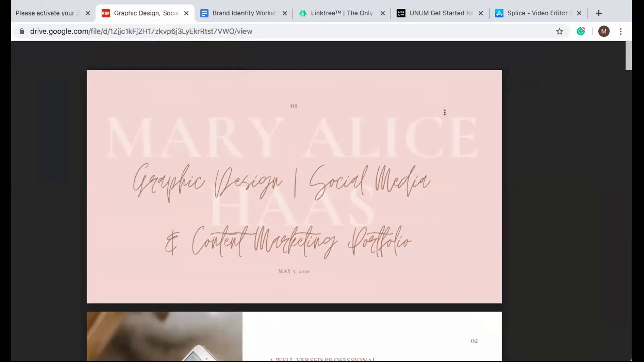The height and width of the screenshot is (362, 644).
Task: Click the vertical scrollbar thumb
Action: 628,56
